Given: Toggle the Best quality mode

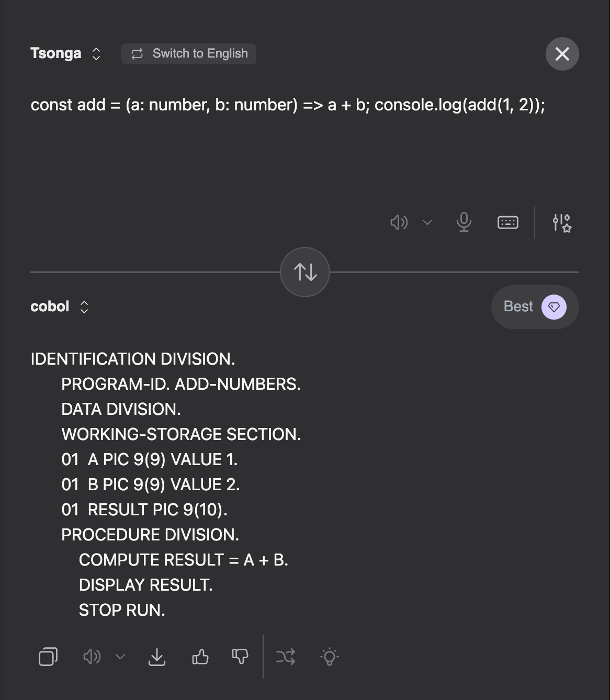Looking at the screenshot, I should (535, 307).
